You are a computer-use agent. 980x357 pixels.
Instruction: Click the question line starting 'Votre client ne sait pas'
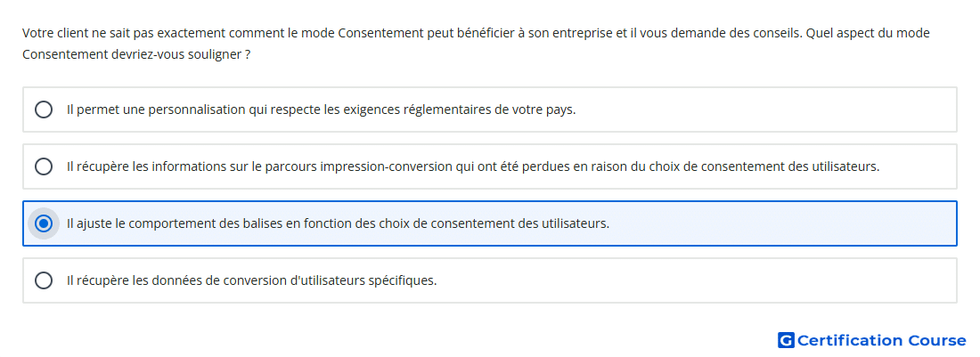(x=476, y=33)
